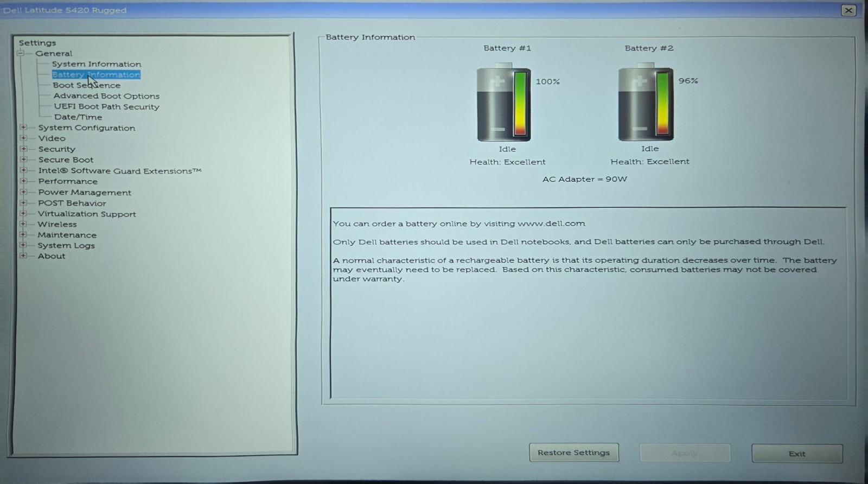Select Power Management category label
The width and height of the screenshot is (868, 484).
click(x=85, y=192)
